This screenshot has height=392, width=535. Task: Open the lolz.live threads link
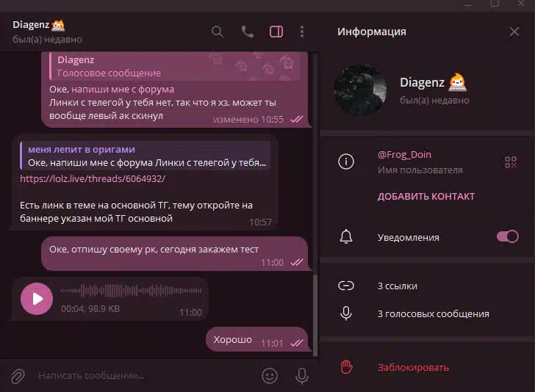(x=93, y=178)
